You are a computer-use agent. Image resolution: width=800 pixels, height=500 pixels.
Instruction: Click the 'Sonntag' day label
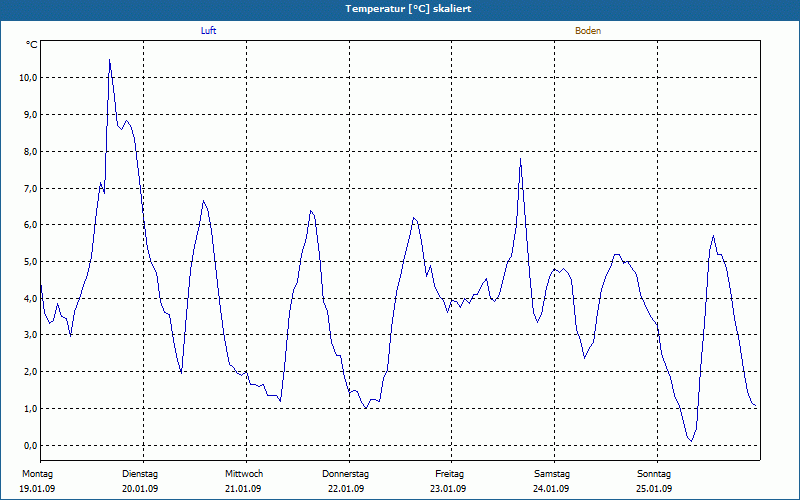(x=654, y=474)
